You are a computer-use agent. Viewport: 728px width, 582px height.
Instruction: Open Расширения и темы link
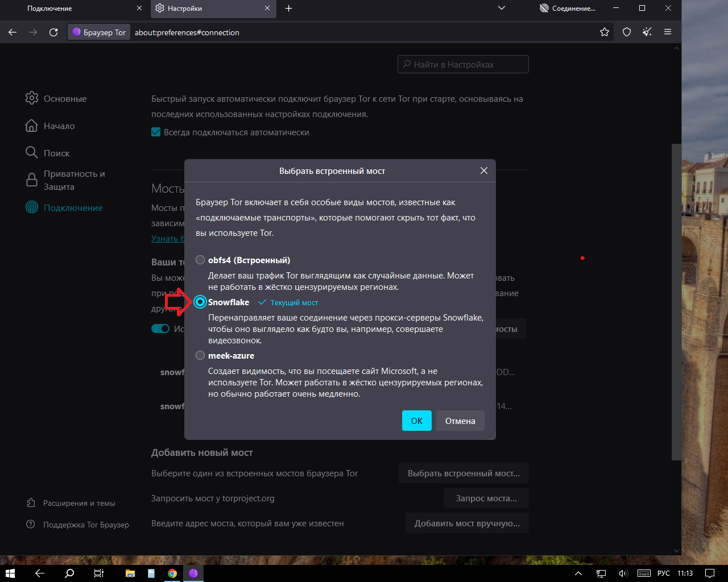pyautogui.click(x=71, y=503)
